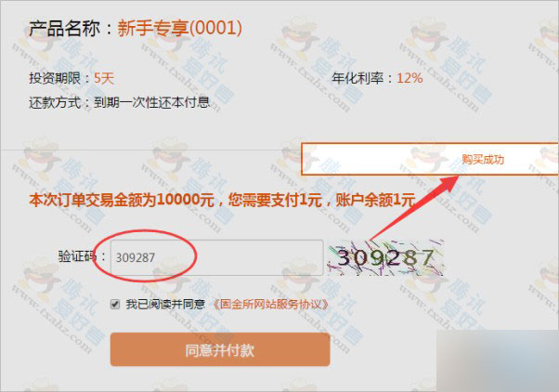Click the 产品名称 label
The image size is (559, 392).
tap(64, 28)
